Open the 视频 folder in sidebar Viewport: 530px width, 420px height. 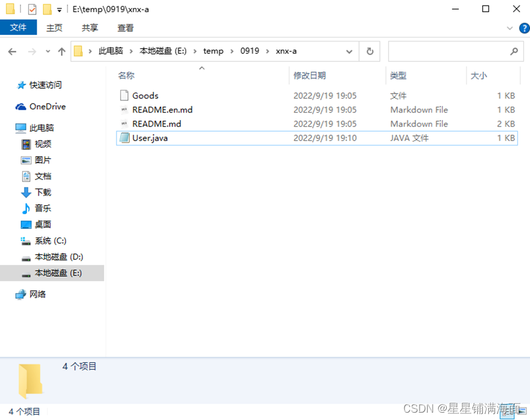[x=43, y=144]
